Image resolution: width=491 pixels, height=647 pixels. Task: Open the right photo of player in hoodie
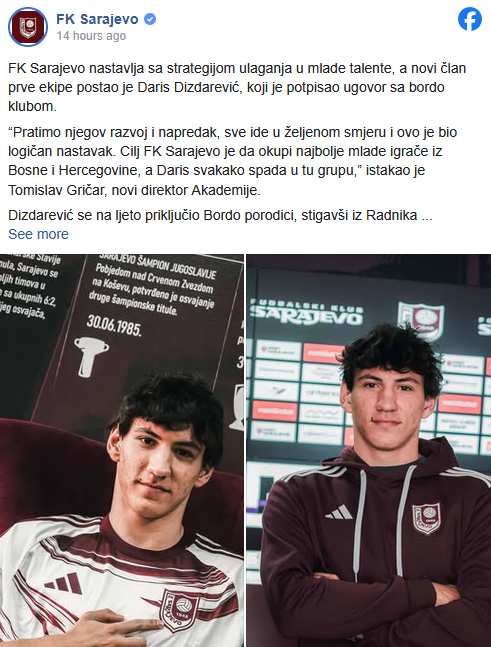click(369, 451)
